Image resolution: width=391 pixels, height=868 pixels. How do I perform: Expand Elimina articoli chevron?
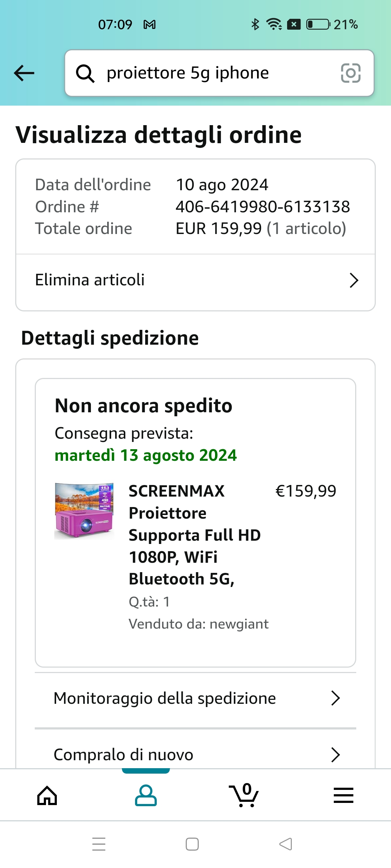(x=354, y=280)
